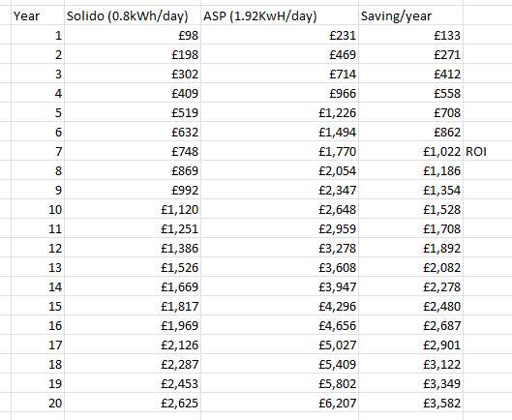The height and width of the screenshot is (420, 512).
Task: Click the Solido value £748
Action: pyautogui.click(x=133, y=151)
